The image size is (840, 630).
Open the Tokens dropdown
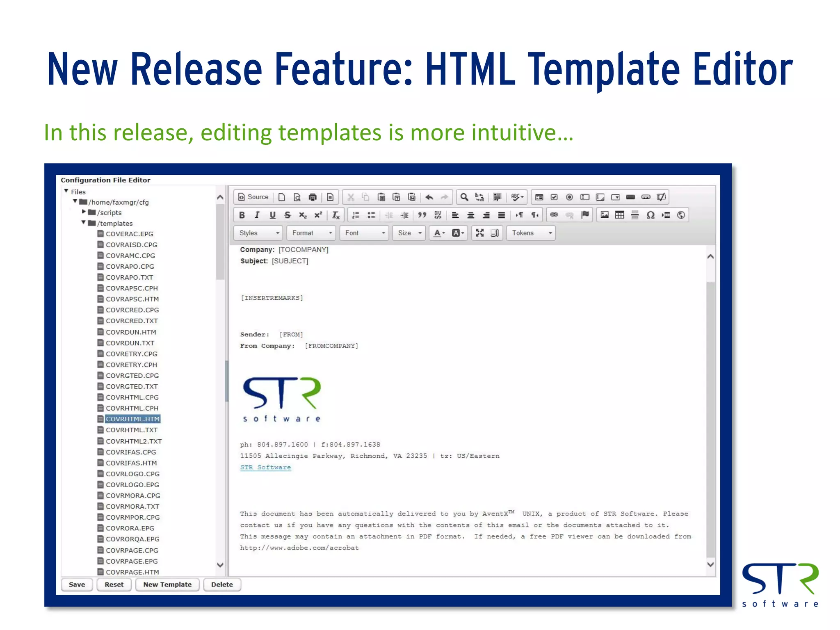tap(531, 233)
